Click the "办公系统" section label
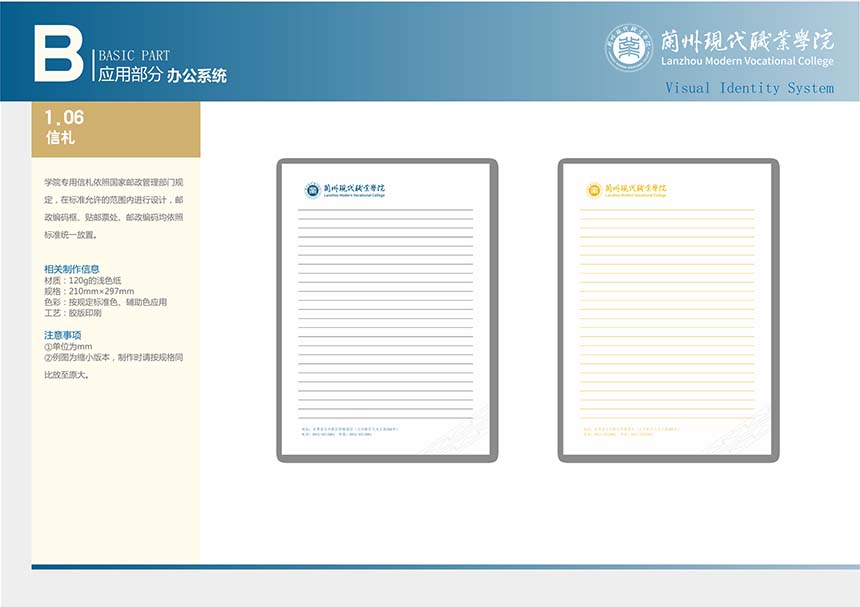 pos(197,75)
